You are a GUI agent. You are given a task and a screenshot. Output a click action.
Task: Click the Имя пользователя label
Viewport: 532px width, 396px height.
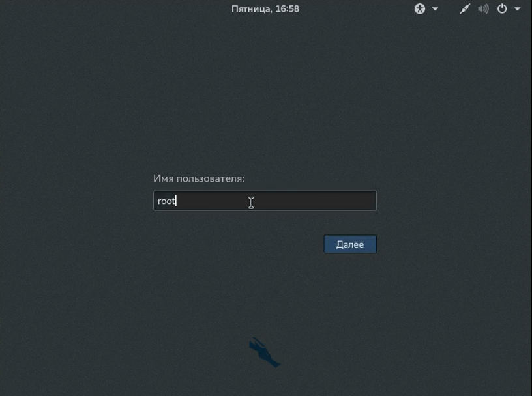199,178
